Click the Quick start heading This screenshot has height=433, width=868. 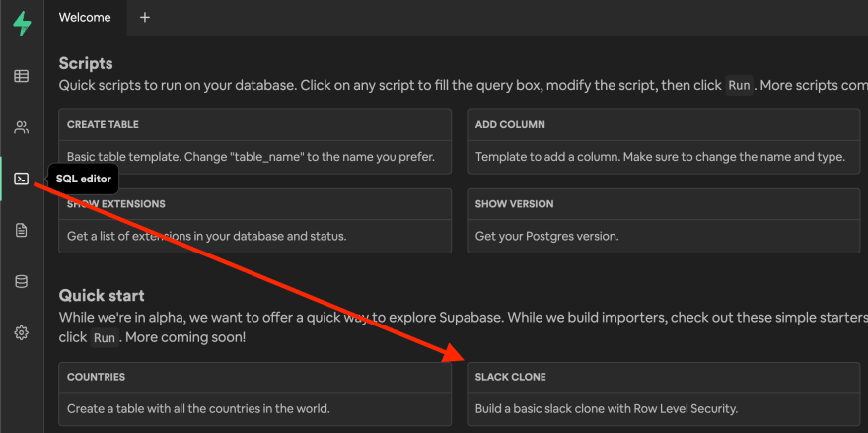pyautogui.click(x=102, y=295)
